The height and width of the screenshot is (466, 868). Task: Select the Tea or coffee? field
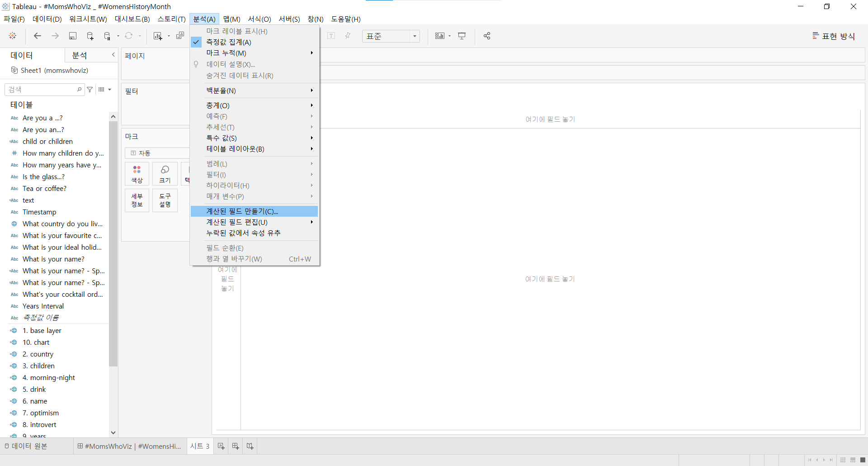[44, 189]
